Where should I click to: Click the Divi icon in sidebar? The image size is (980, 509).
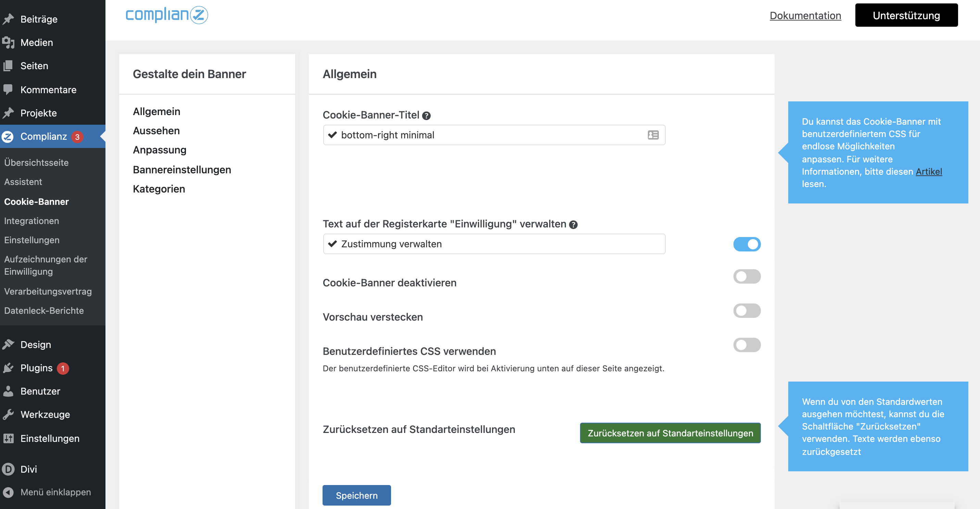(x=8, y=469)
